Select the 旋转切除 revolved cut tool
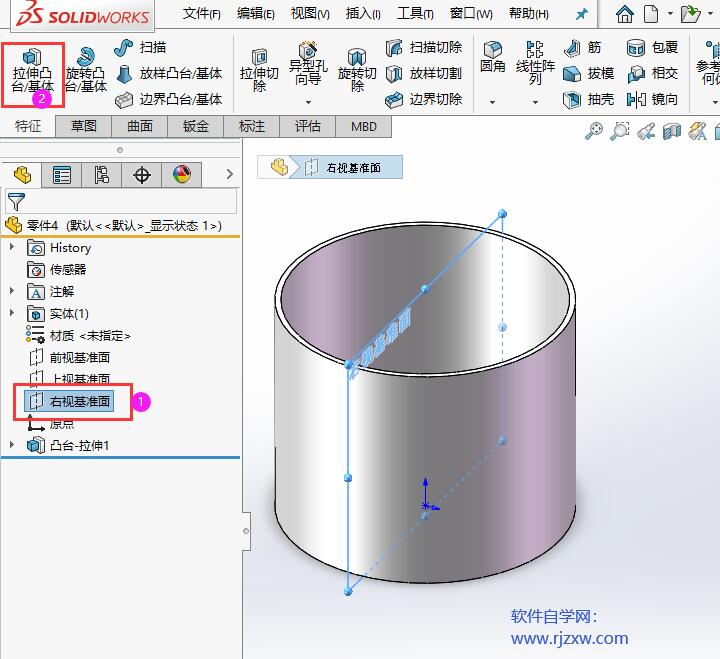Viewport: 720px width, 659px height. point(357,70)
